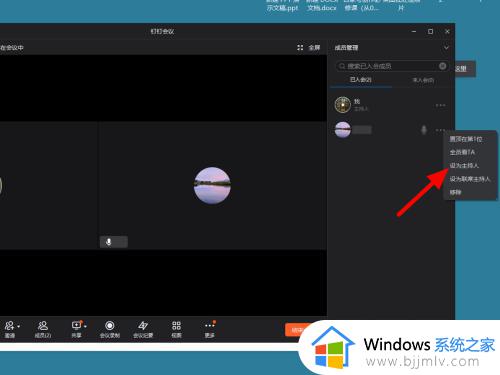This screenshot has height=375, width=500.
Task: Expand the share button dropdown arrow
Action: click(x=85, y=326)
